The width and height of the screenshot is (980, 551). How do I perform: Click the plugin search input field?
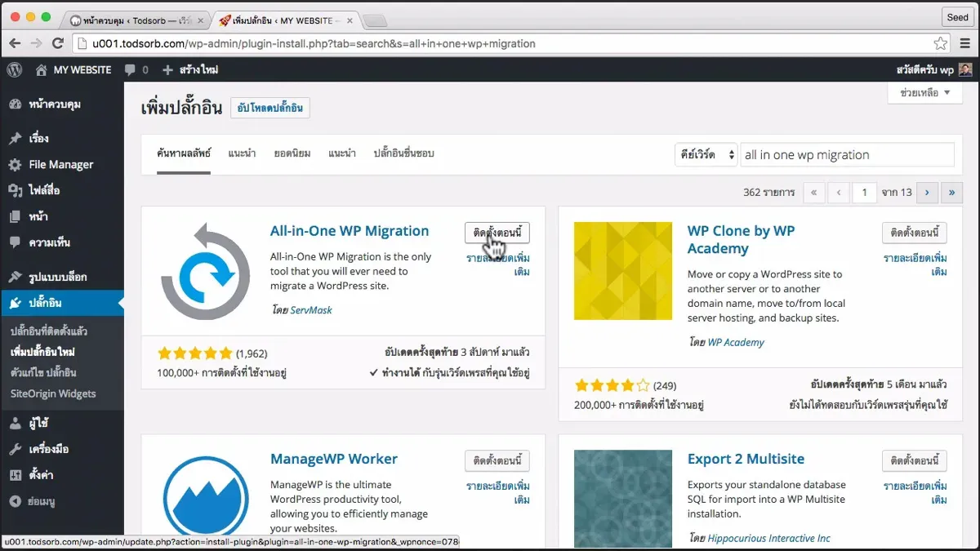click(x=847, y=154)
